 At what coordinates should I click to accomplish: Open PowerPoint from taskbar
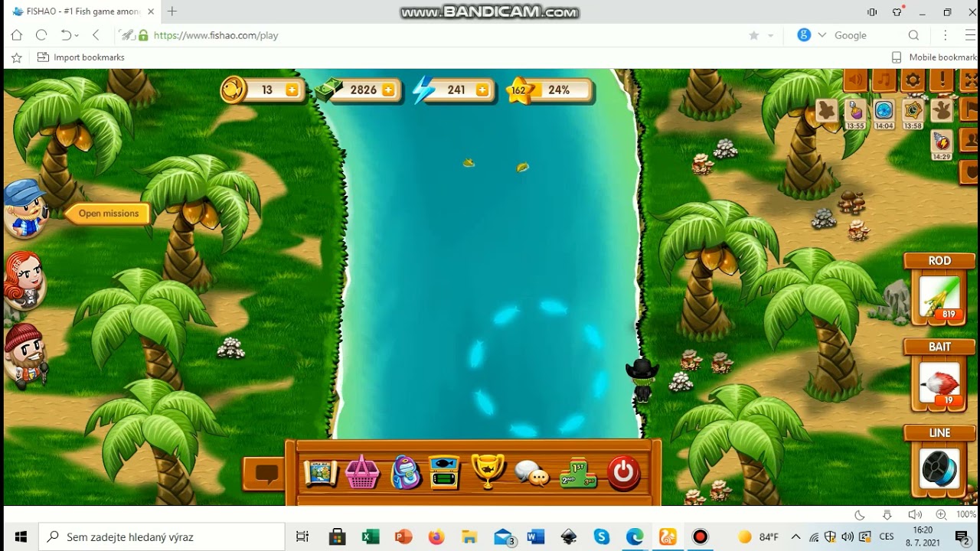click(x=403, y=537)
